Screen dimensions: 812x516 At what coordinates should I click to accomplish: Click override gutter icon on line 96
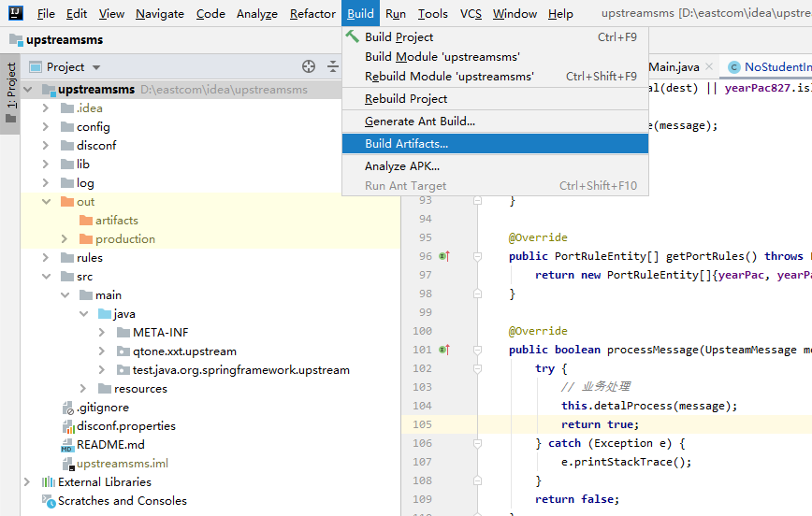[444, 256]
